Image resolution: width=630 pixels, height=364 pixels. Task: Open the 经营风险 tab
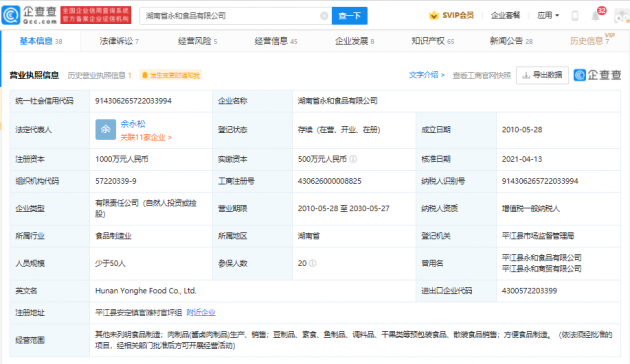197,41
